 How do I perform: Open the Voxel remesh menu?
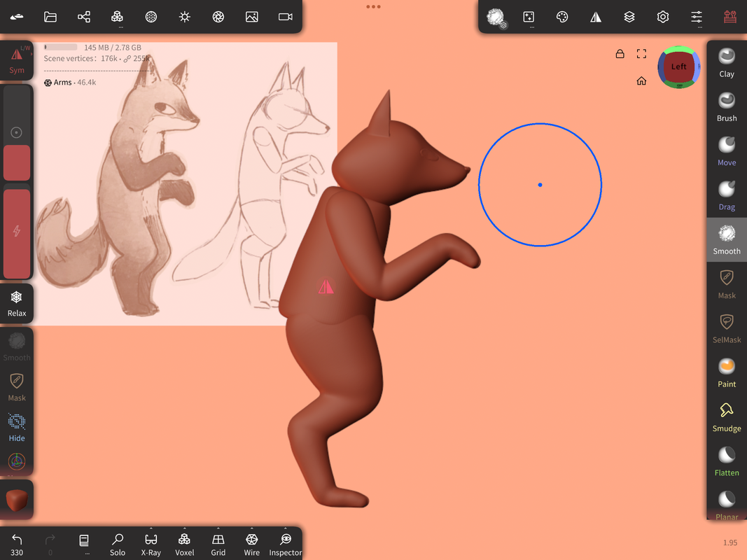click(185, 544)
